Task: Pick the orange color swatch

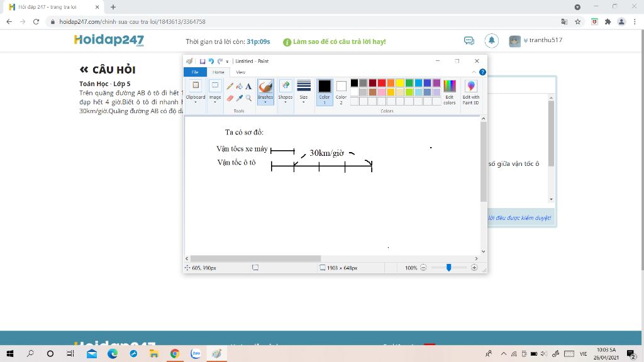Action: 391,84
